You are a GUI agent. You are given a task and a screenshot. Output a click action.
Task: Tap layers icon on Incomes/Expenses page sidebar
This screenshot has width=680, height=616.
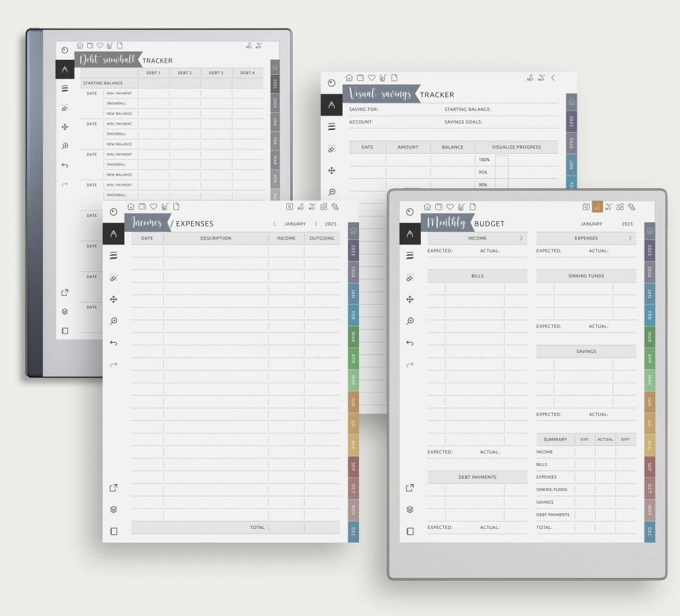click(x=113, y=509)
